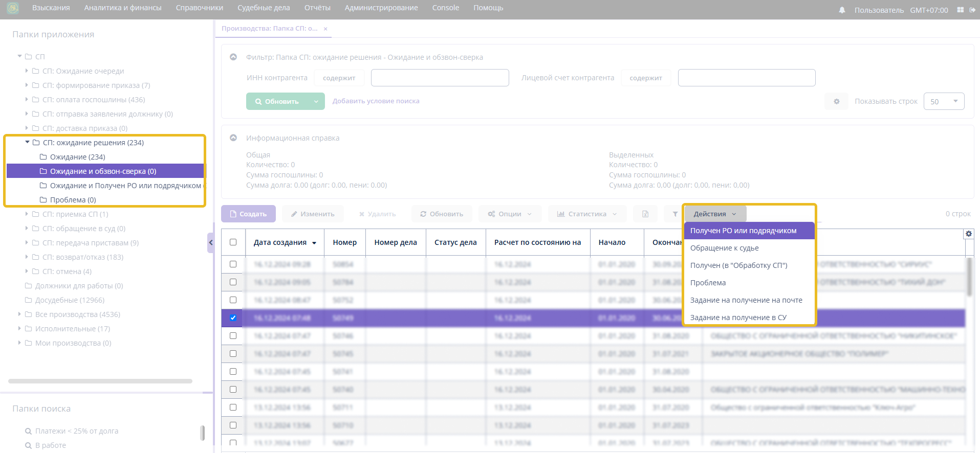The height and width of the screenshot is (453, 980).
Task: Open the Судебные дела menu
Action: [264, 8]
